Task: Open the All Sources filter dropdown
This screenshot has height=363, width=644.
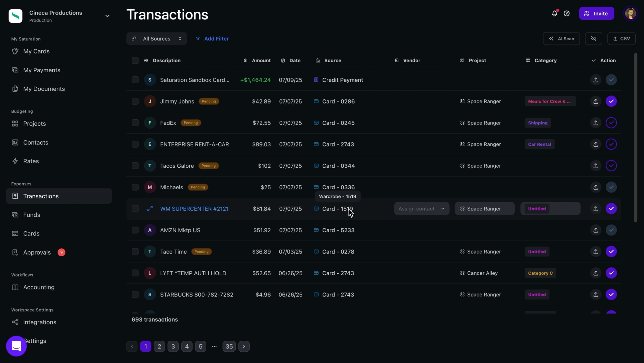Action: (x=157, y=38)
